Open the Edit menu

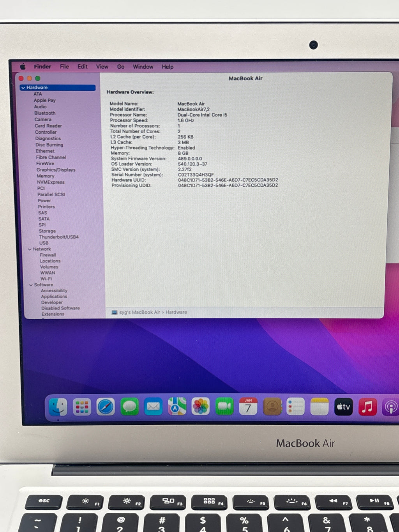click(x=83, y=67)
